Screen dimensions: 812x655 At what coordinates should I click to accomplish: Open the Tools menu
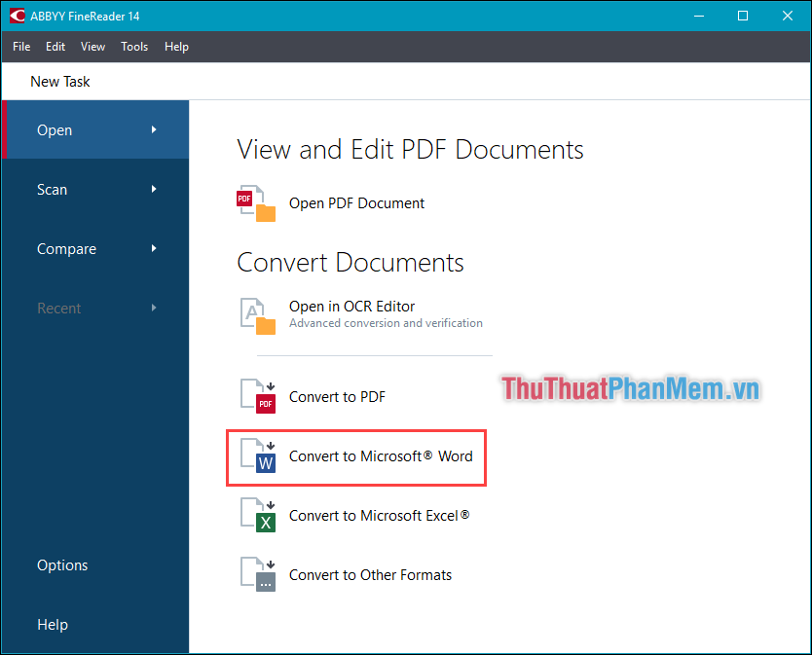[x=134, y=46]
